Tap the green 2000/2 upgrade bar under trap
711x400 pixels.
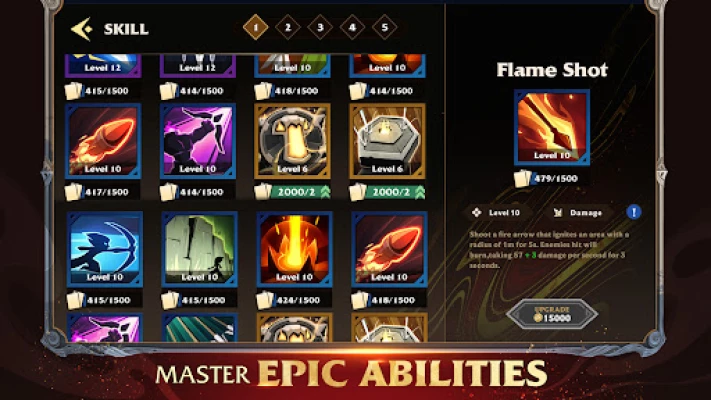click(301, 192)
